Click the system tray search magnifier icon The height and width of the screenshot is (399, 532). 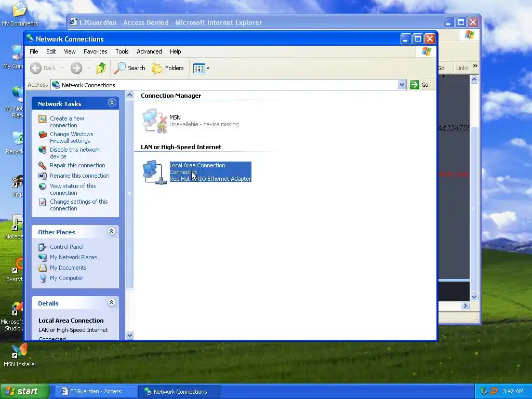click(x=494, y=391)
